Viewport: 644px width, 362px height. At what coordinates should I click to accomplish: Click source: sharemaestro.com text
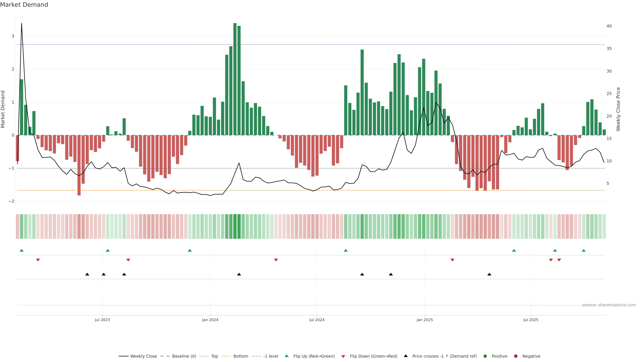(609, 305)
